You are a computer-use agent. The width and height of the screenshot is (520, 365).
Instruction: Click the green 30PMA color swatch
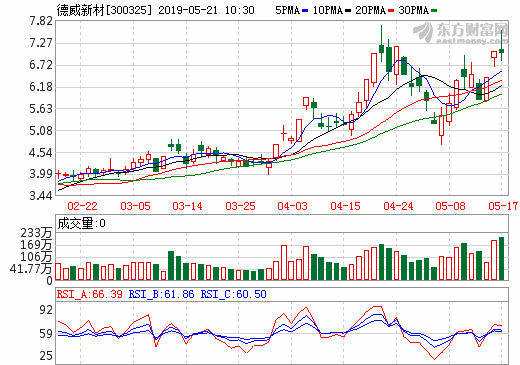(434, 11)
